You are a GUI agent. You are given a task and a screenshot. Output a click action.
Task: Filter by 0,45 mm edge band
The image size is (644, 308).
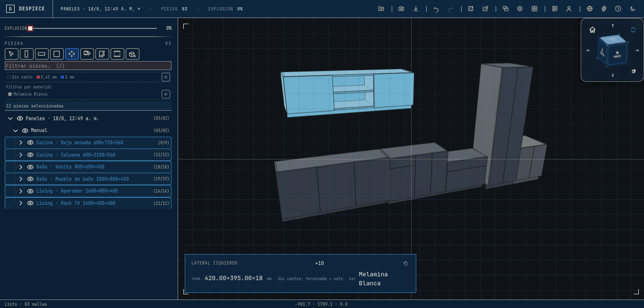coord(47,77)
